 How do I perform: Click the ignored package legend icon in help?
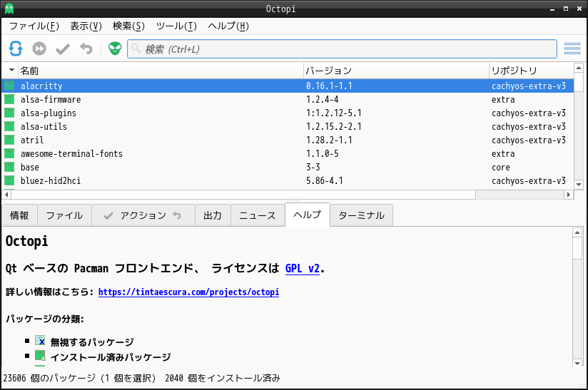click(x=40, y=341)
